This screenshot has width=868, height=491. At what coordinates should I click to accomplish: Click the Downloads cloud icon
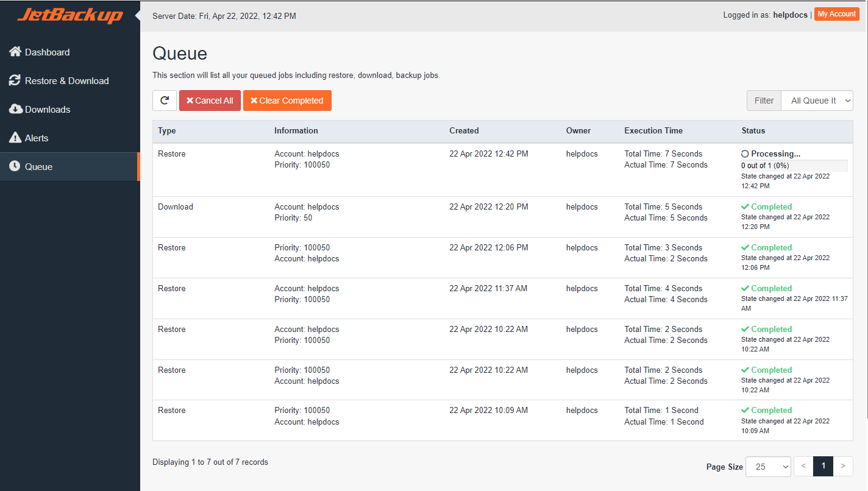pyautogui.click(x=15, y=109)
